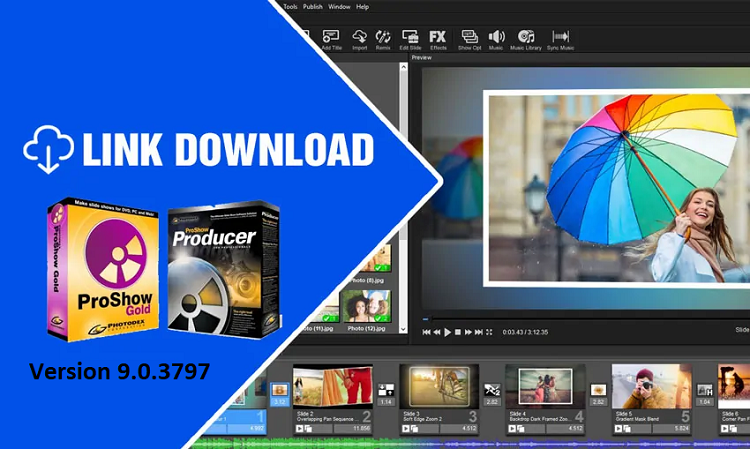
Task: Click the Slide 2 layers icon
Action: click(x=309, y=429)
